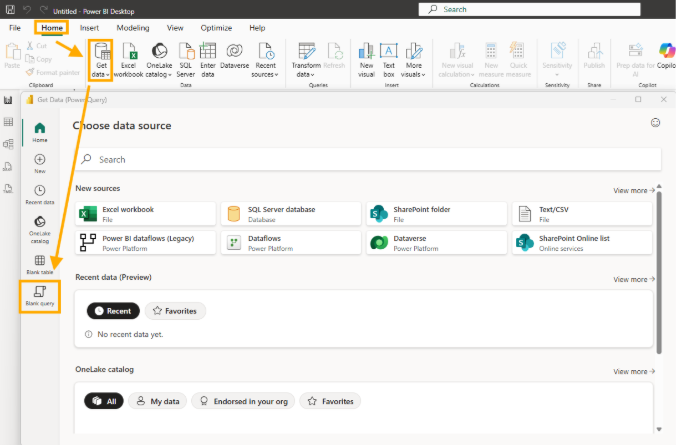The image size is (676, 445).
Task: Open the Help ribbon tab
Action: click(257, 28)
